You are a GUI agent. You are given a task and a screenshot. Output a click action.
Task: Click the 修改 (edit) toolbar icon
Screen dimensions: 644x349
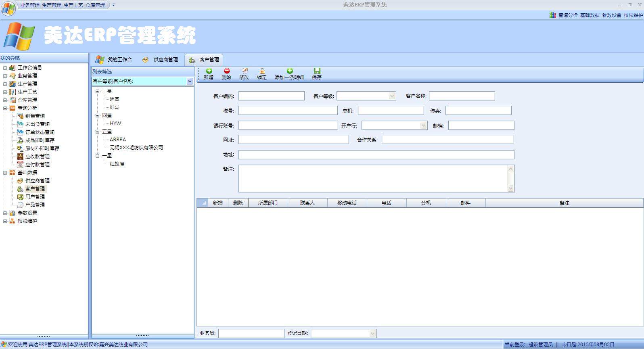(x=244, y=74)
